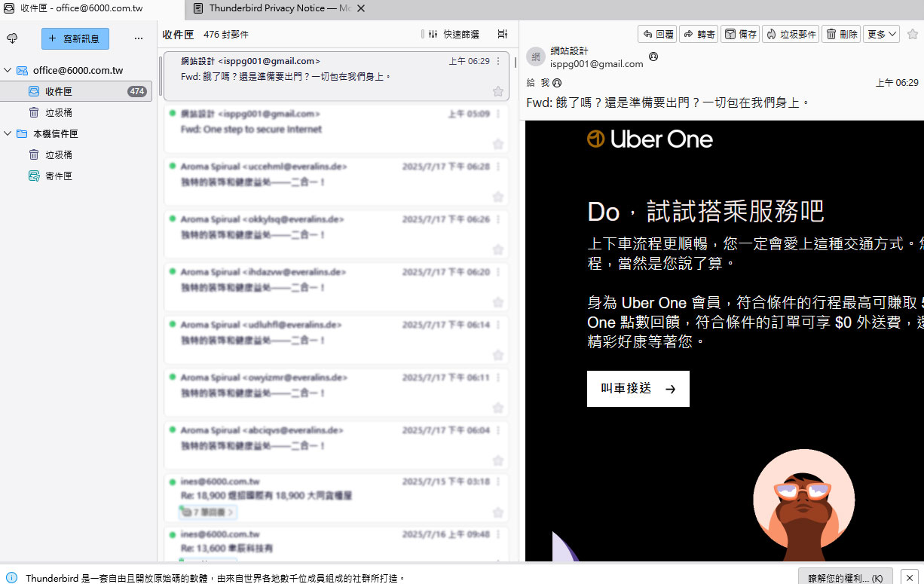Star the Aroma Spirual message from 06:28
Screen dimensions: 924x584
[497, 197]
